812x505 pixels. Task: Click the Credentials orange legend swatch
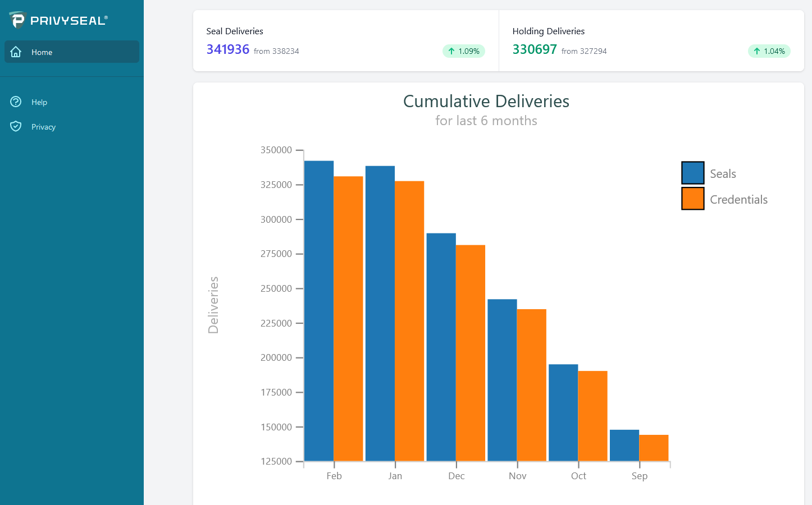pyautogui.click(x=692, y=199)
